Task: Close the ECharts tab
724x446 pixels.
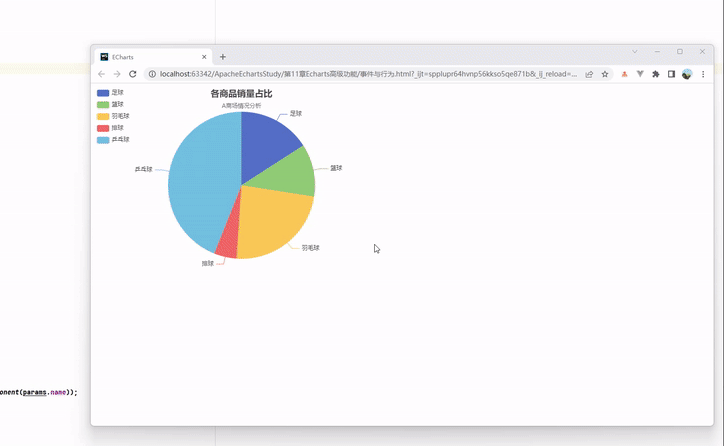Action: click(204, 57)
